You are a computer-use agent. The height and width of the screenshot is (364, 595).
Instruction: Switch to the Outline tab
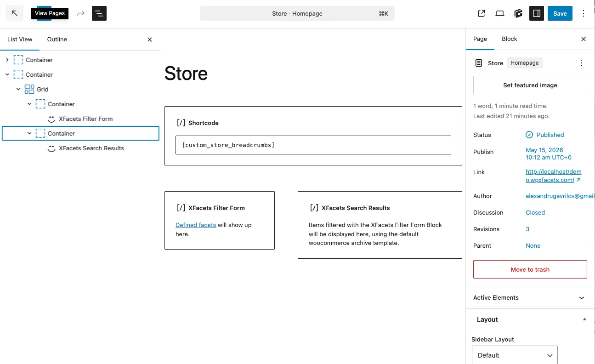(57, 39)
